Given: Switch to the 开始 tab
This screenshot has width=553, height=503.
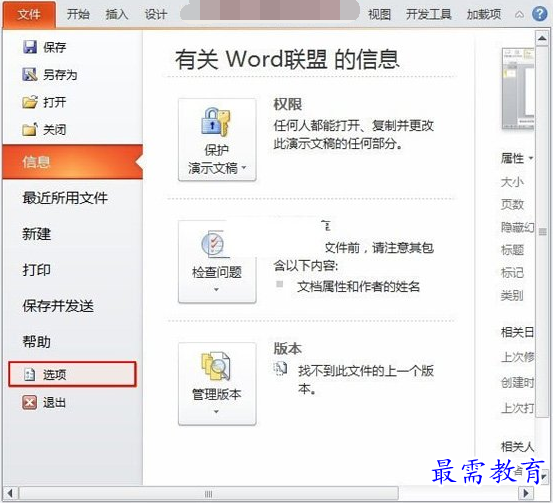Looking at the screenshot, I should (78, 14).
